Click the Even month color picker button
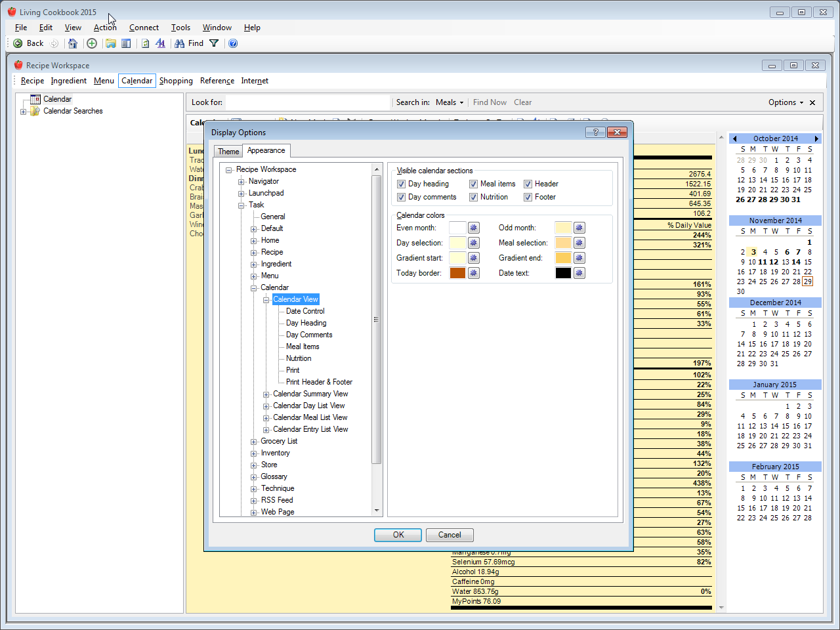The width and height of the screenshot is (840, 630). [x=474, y=228]
